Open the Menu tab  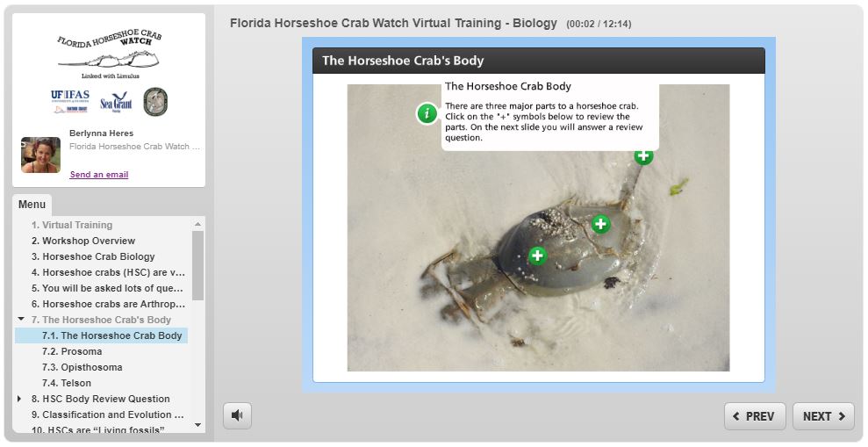point(32,205)
